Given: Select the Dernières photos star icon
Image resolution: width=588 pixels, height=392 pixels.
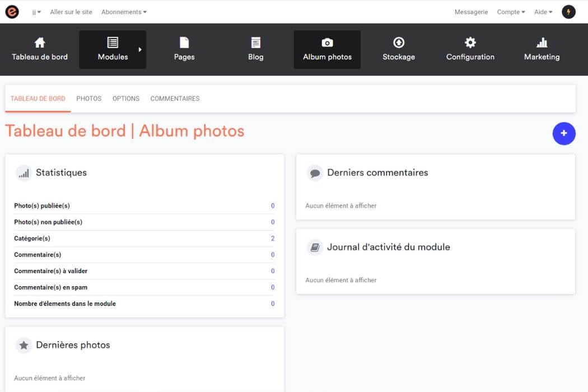Looking at the screenshot, I should 23,345.
